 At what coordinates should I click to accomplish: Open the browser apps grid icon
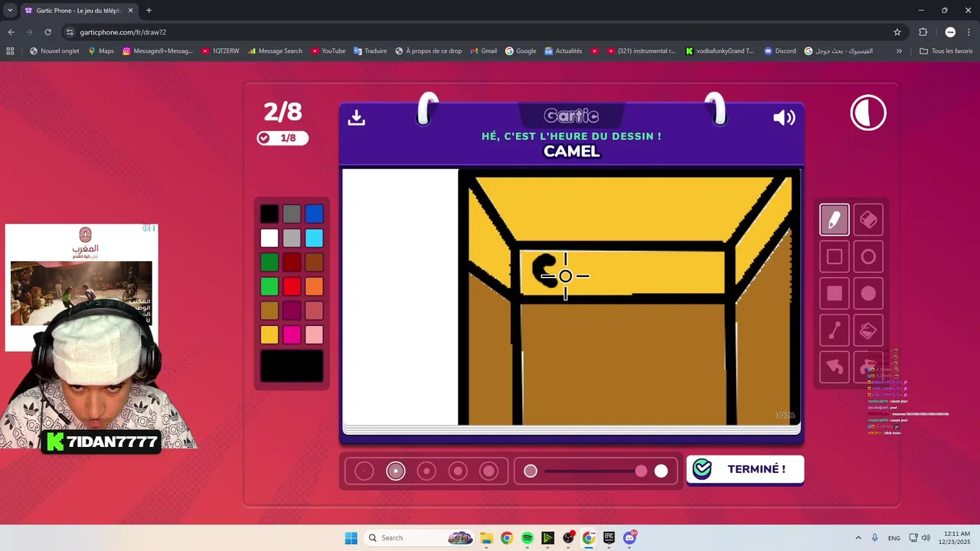(10, 51)
